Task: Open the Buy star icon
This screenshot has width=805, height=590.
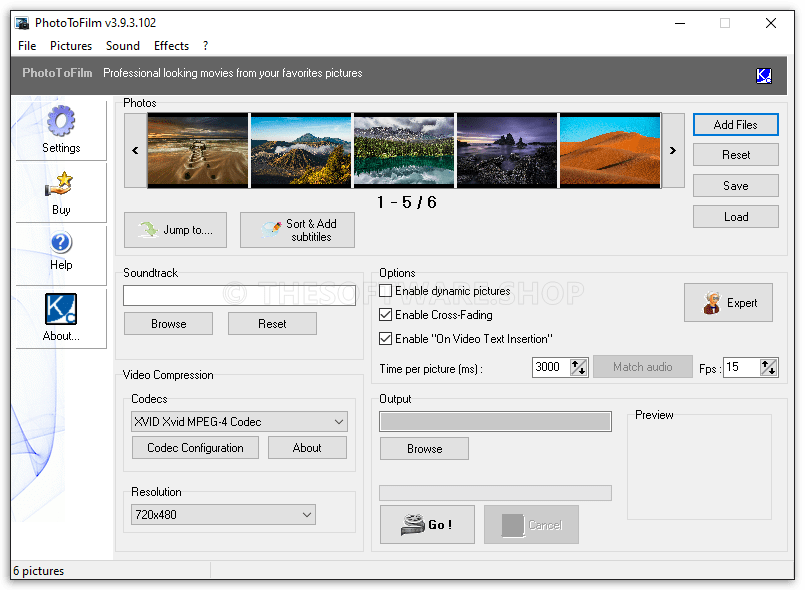Action: (61, 193)
